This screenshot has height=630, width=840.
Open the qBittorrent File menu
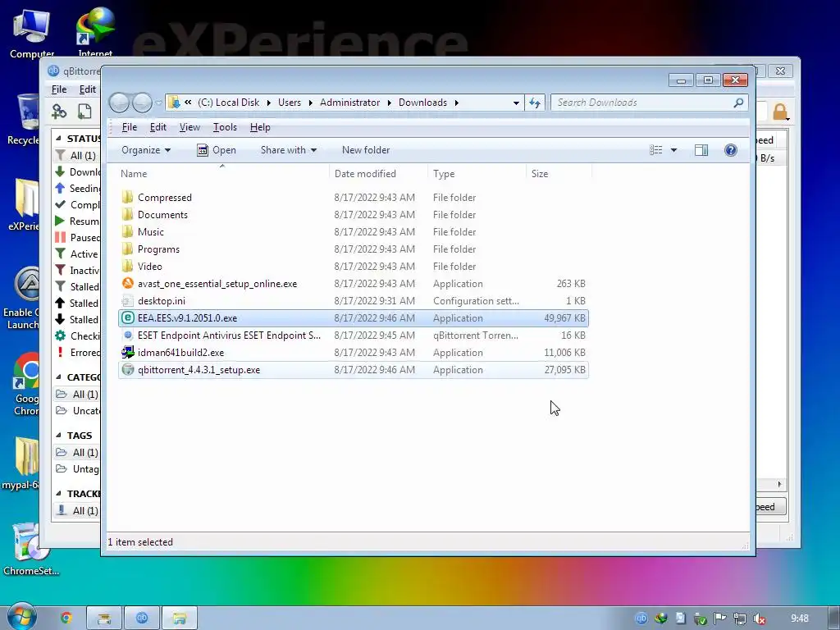59,89
